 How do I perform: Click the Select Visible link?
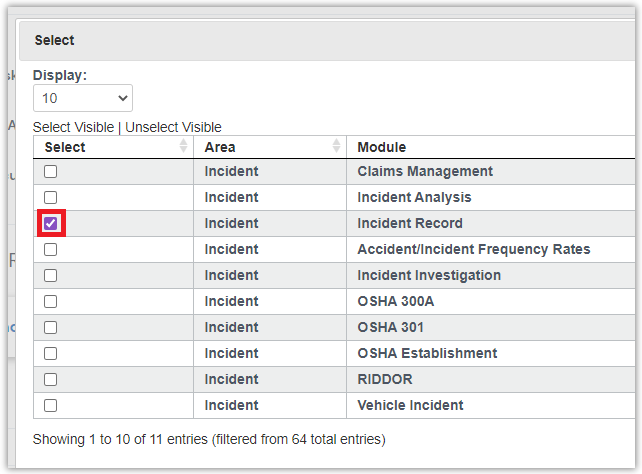coord(73,127)
